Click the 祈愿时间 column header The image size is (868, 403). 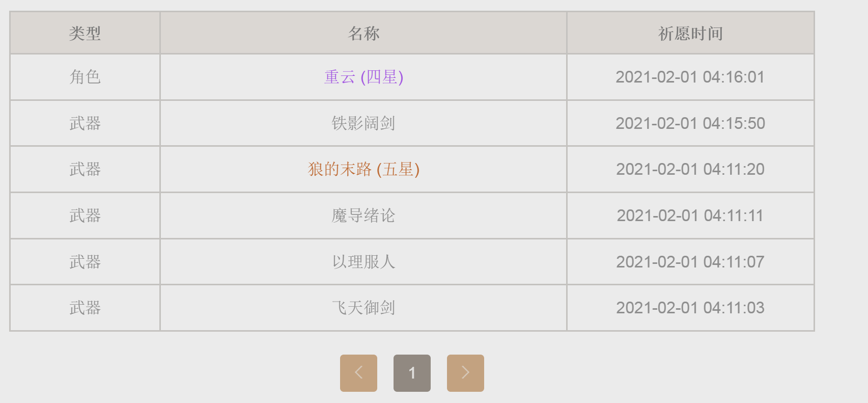690,33
